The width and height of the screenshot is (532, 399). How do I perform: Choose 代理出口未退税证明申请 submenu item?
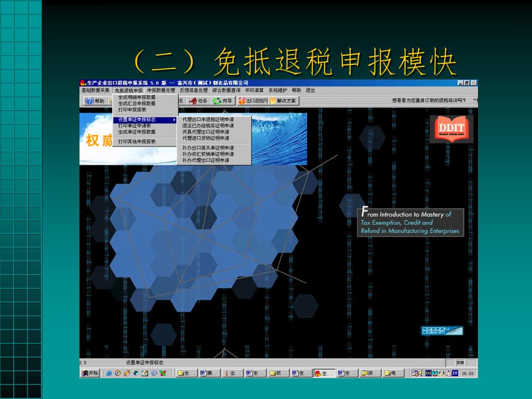coord(214,119)
